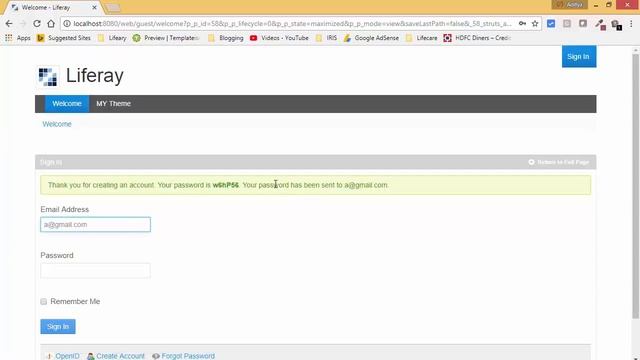Select the Welcome navigation tab
Image resolution: width=640 pixels, height=360 pixels.
coord(67,104)
